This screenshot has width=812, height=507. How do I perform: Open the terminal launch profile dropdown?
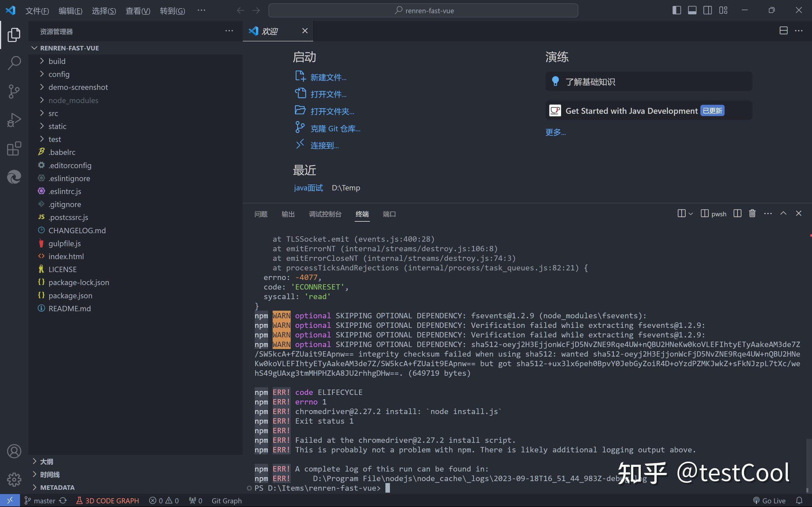[690, 213]
